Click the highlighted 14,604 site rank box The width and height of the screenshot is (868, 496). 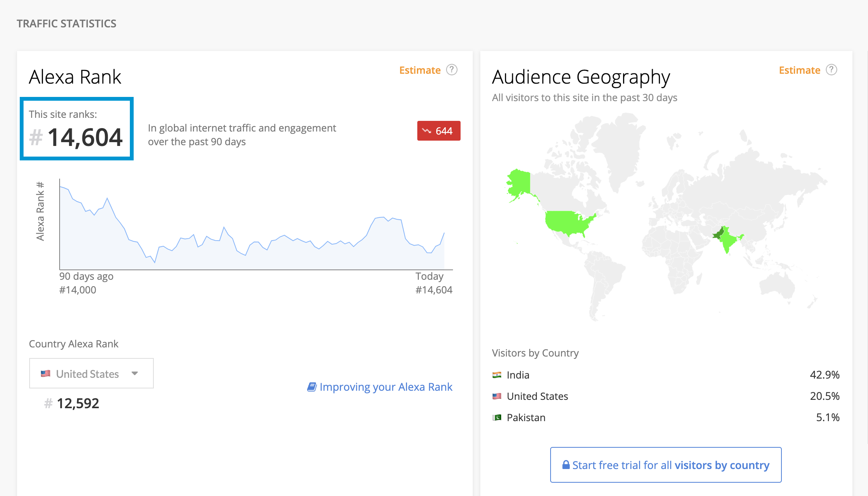77,129
